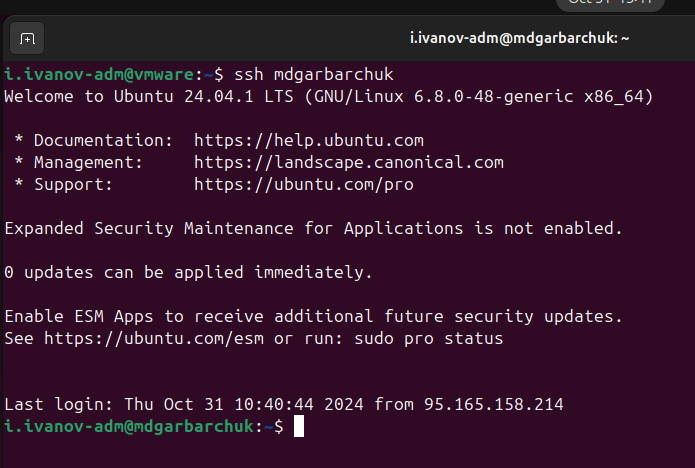Viewport: 695px width, 468px height.
Task: Click the green i.ivanov-adm@vmware prompt
Action: [x=103, y=74]
